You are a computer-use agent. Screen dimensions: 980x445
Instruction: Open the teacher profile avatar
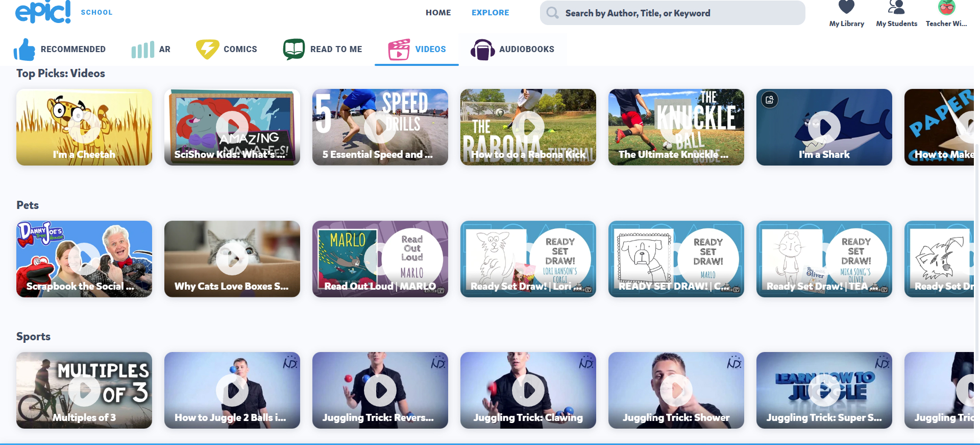(x=946, y=7)
